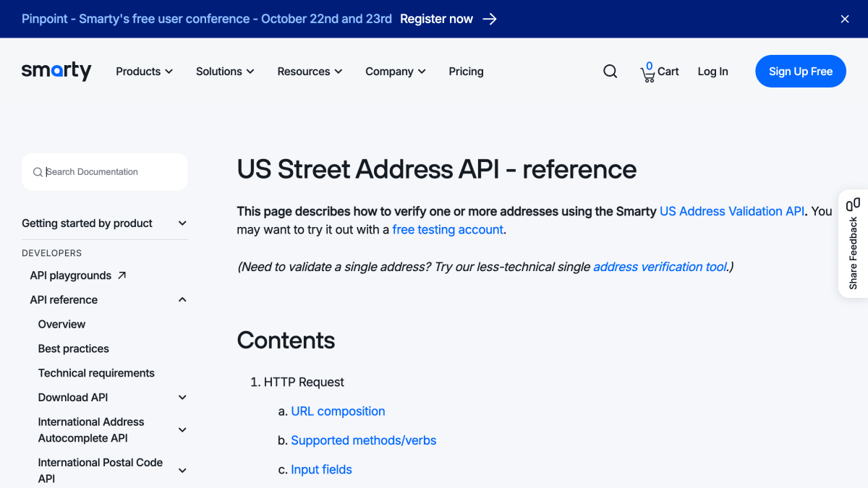Focus the Search Documentation field
The height and width of the screenshot is (488, 868).
coord(105,172)
